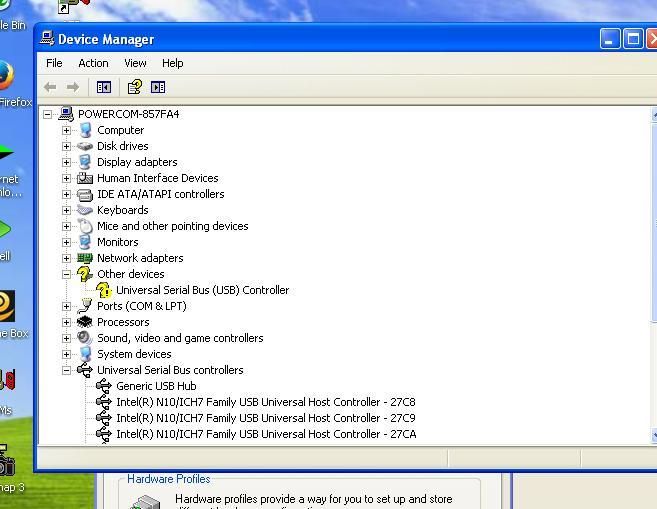Select Sound, video and game controllers
Image resolution: width=657 pixels, height=509 pixels.
[x=180, y=338]
